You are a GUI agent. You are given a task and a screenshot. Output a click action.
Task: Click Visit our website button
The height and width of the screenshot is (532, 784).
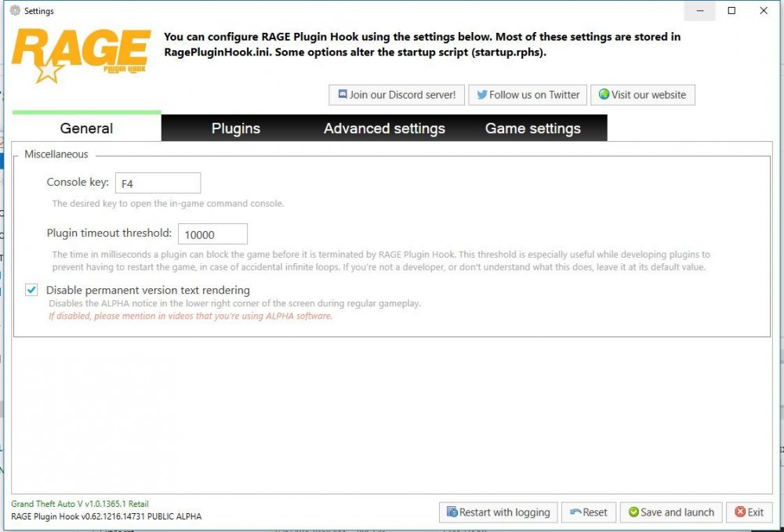[643, 95]
